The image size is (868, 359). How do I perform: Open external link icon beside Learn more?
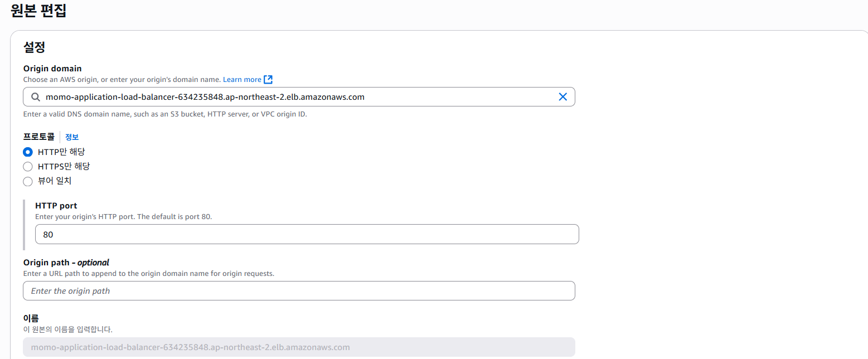click(x=268, y=80)
